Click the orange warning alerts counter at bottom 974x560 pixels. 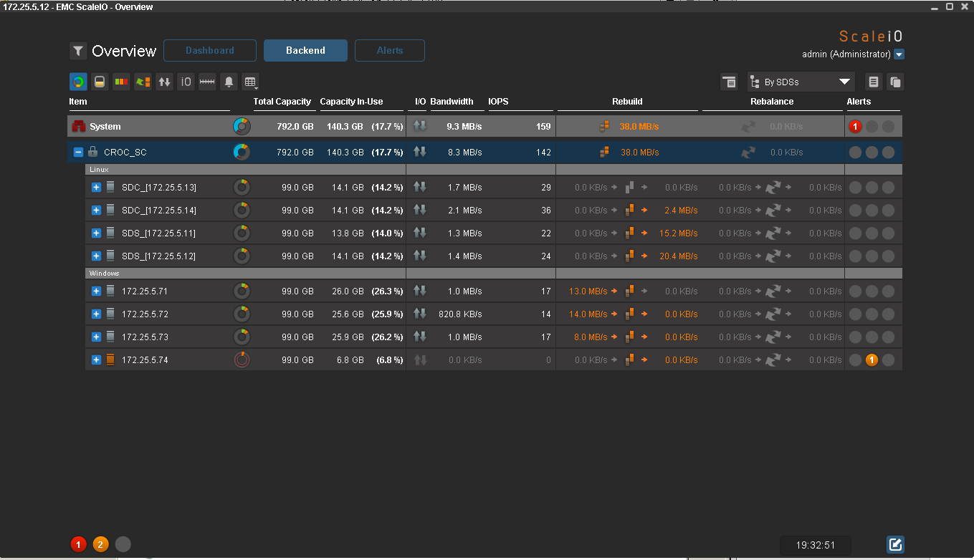(100, 544)
